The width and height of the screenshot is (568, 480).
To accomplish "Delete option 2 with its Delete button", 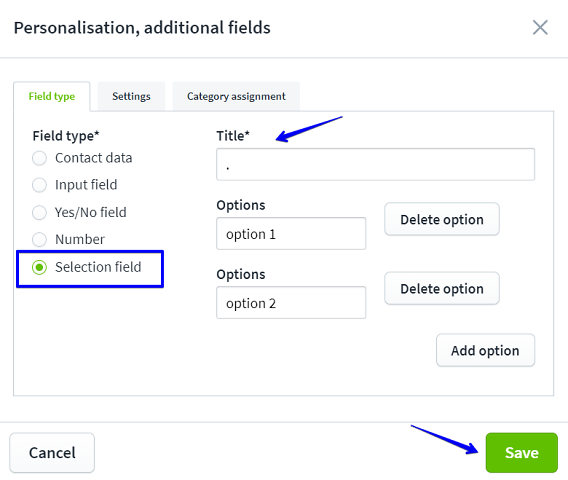I will coord(442,289).
